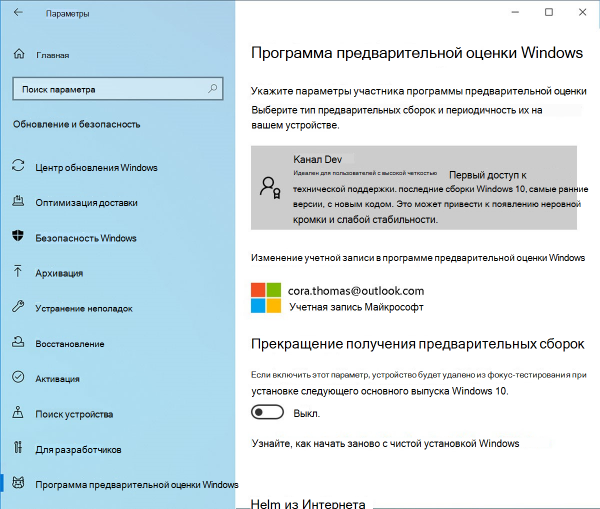Click the Поиск устройства locator icon
Image resolution: width=600 pixels, height=509 pixels.
(x=18, y=413)
